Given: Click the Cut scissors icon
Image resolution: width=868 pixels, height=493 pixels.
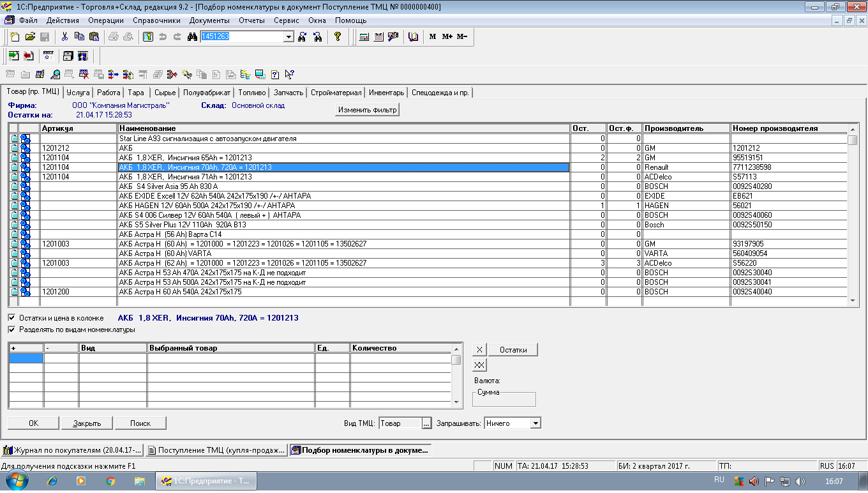Looking at the screenshot, I should pos(64,37).
